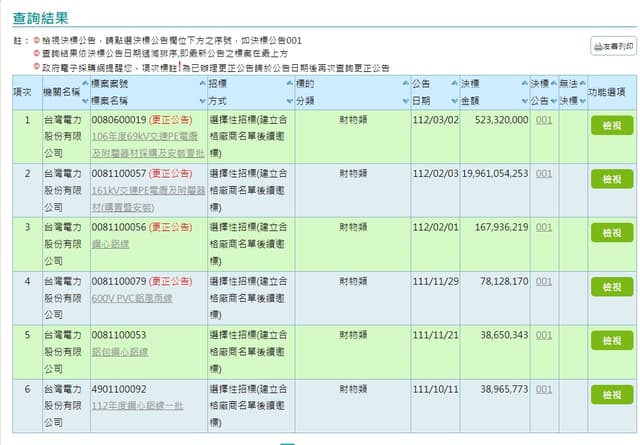The height and width of the screenshot is (445, 640).
Task: Open award notice 001 dated 112/02/03
Action: (544, 174)
